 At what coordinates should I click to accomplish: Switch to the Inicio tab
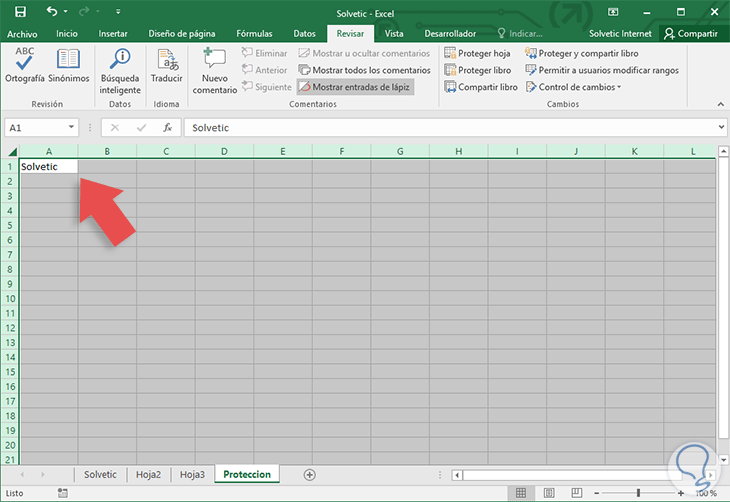pyautogui.click(x=67, y=34)
